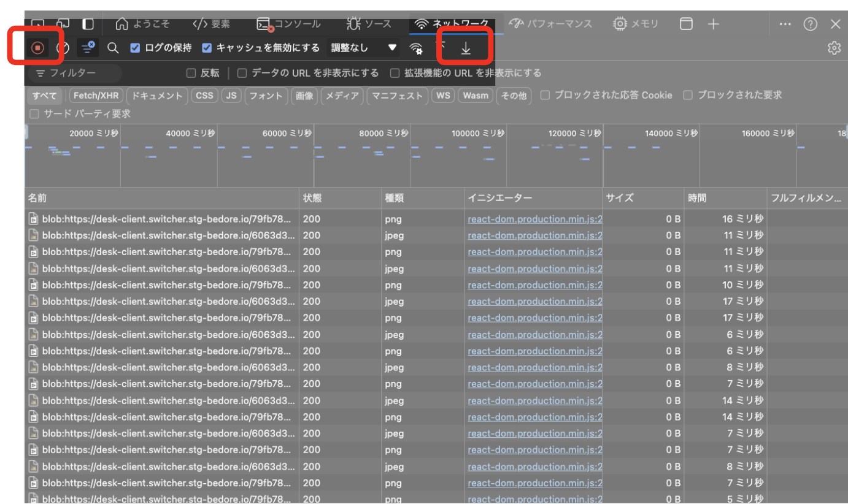Filter requests by 画像
Image resolution: width=848 pixels, height=504 pixels.
click(304, 96)
